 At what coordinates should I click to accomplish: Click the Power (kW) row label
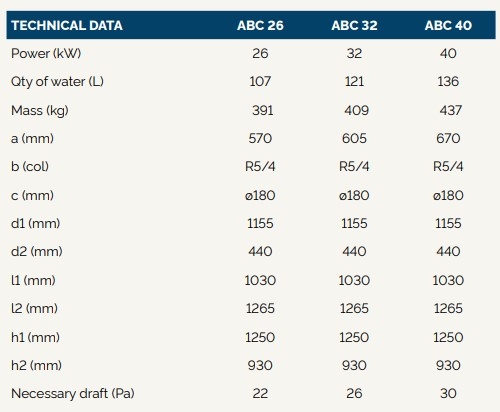[x=46, y=54]
